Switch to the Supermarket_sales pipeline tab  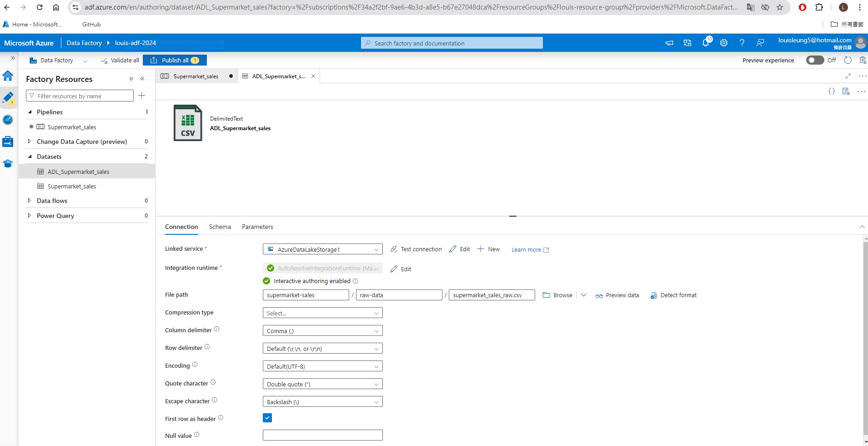pyautogui.click(x=196, y=76)
